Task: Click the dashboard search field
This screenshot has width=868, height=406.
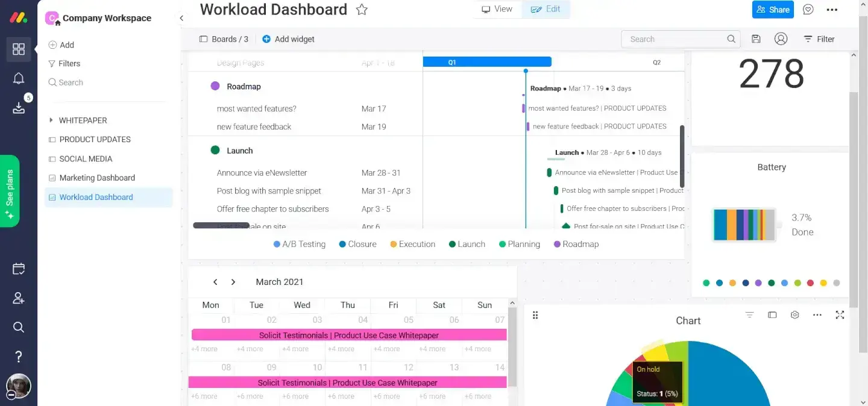Action: [675, 39]
